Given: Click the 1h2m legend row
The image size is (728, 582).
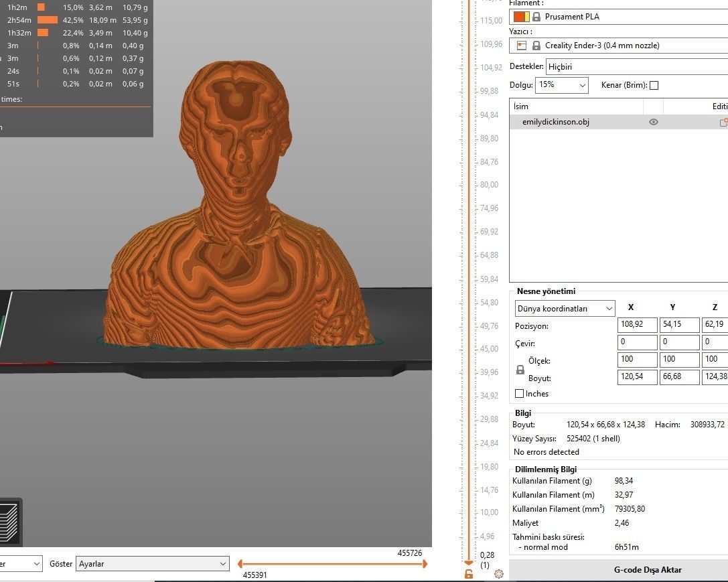Looking at the screenshot, I should pyautogui.click(x=76, y=7).
